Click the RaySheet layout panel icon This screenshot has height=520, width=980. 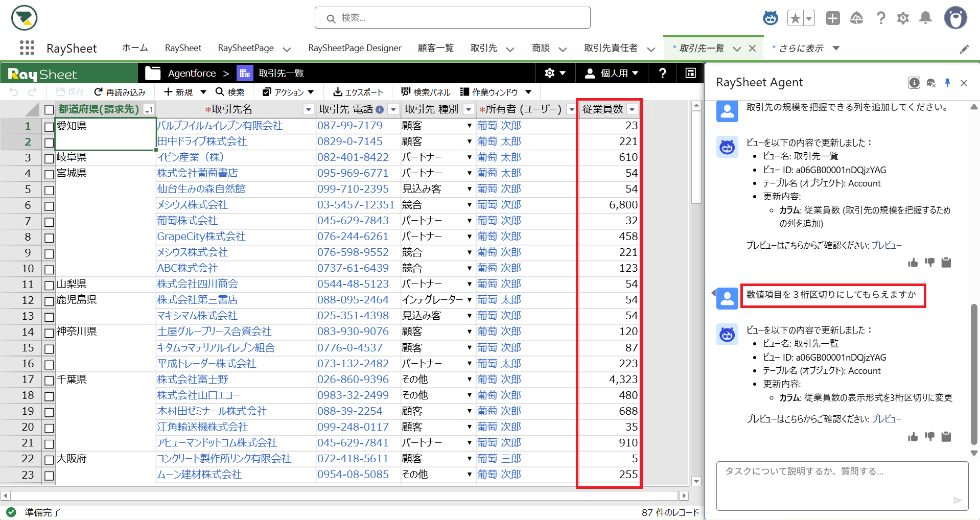[690, 73]
